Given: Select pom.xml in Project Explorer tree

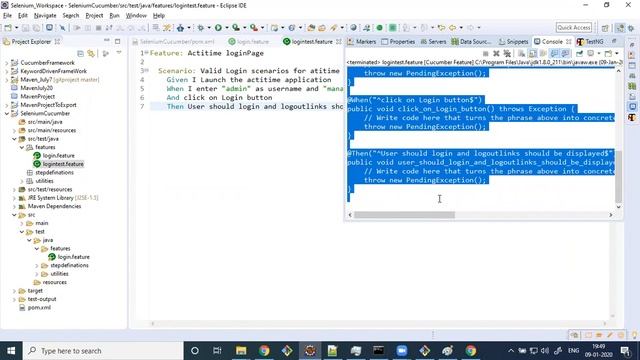Looking at the screenshot, I should (x=35, y=307).
